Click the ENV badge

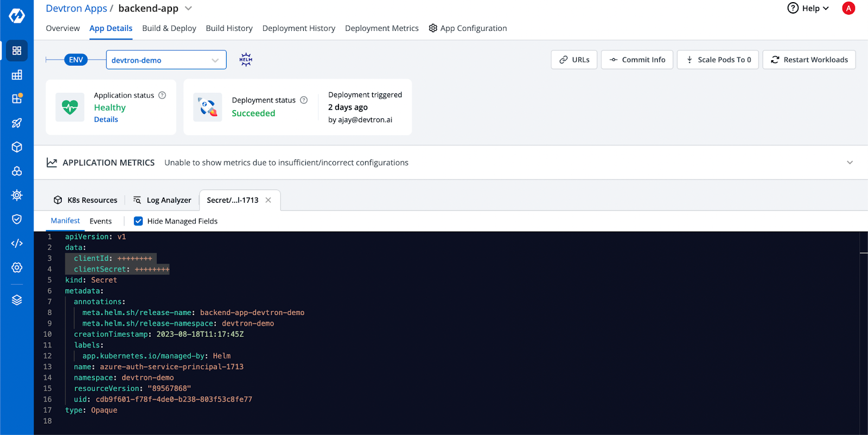click(x=76, y=60)
